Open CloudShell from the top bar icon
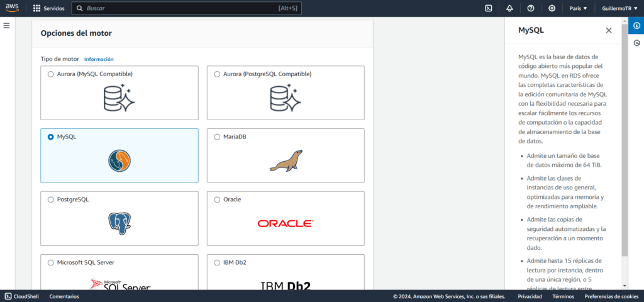The height and width of the screenshot is (302, 644). (488, 8)
